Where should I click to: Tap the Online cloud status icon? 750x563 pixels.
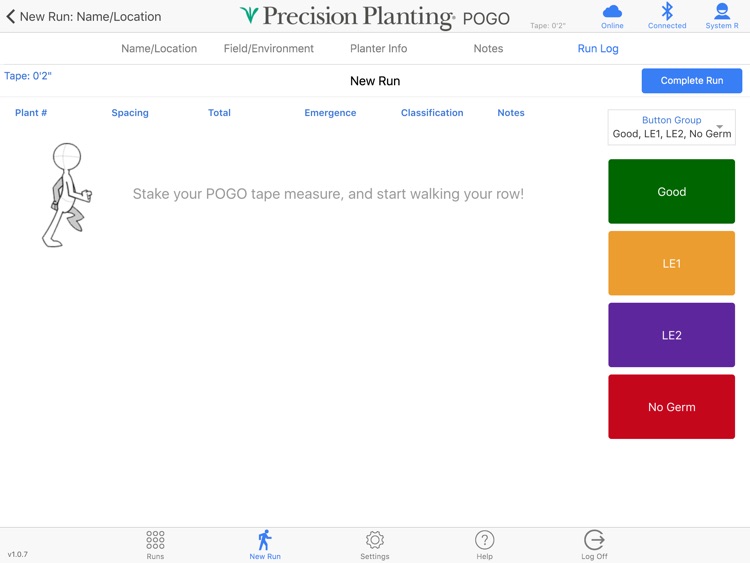pyautogui.click(x=612, y=16)
